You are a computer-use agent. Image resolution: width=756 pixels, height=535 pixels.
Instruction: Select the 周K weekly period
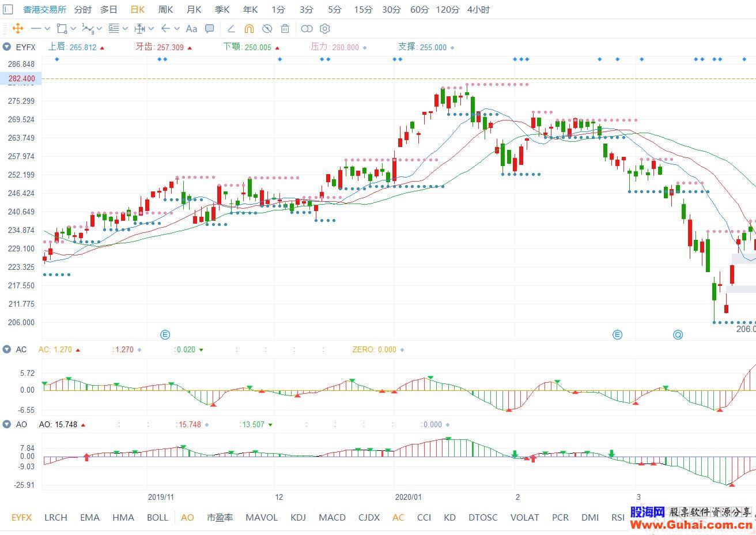[x=165, y=9]
